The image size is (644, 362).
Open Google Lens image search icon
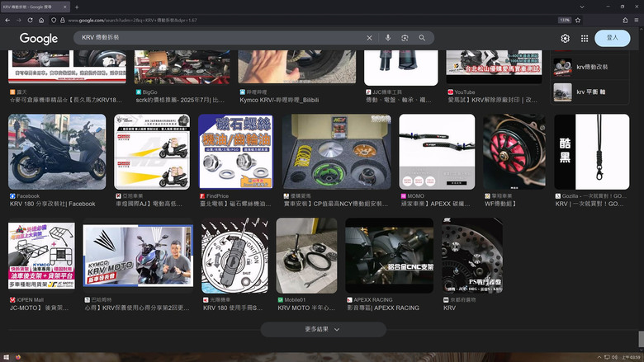[x=405, y=38]
